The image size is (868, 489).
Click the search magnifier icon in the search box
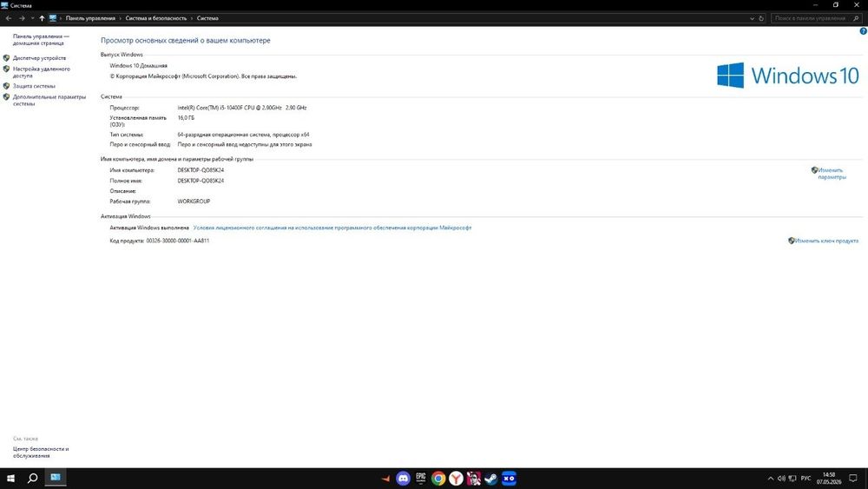856,18
